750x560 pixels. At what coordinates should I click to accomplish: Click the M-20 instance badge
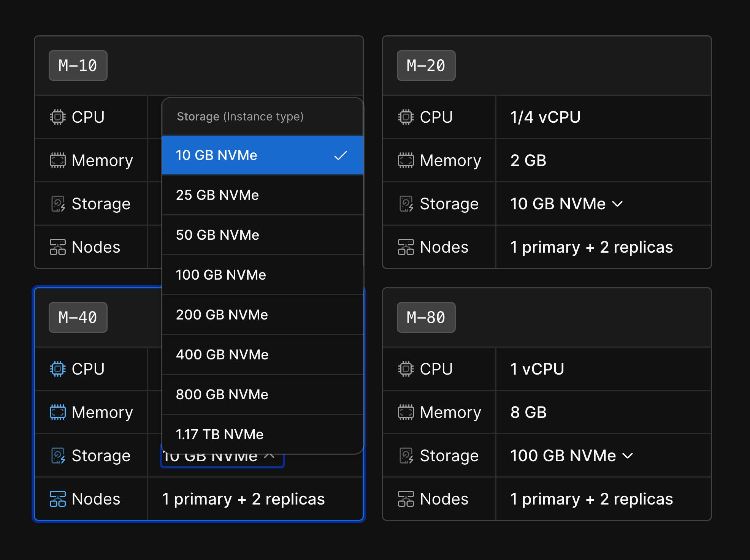pos(426,65)
